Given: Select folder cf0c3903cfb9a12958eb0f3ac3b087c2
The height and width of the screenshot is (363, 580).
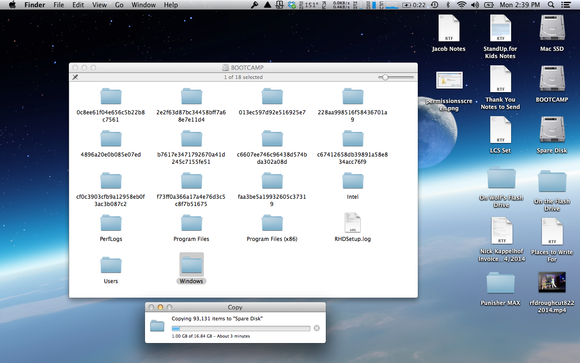Looking at the screenshot, I should tap(111, 181).
